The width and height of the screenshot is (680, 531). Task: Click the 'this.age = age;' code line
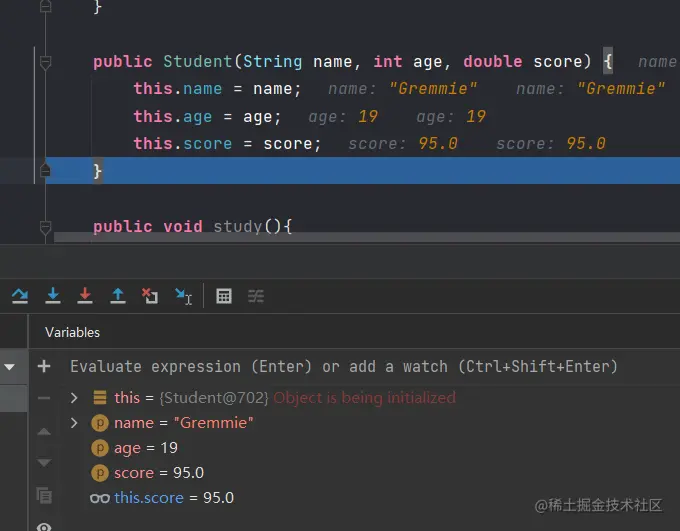tap(208, 117)
